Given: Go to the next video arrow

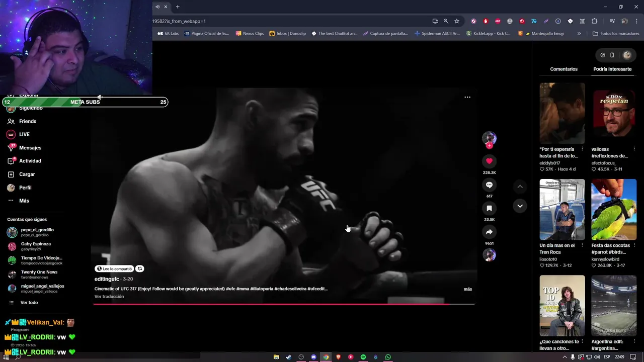Looking at the screenshot, I should (520, 206).
